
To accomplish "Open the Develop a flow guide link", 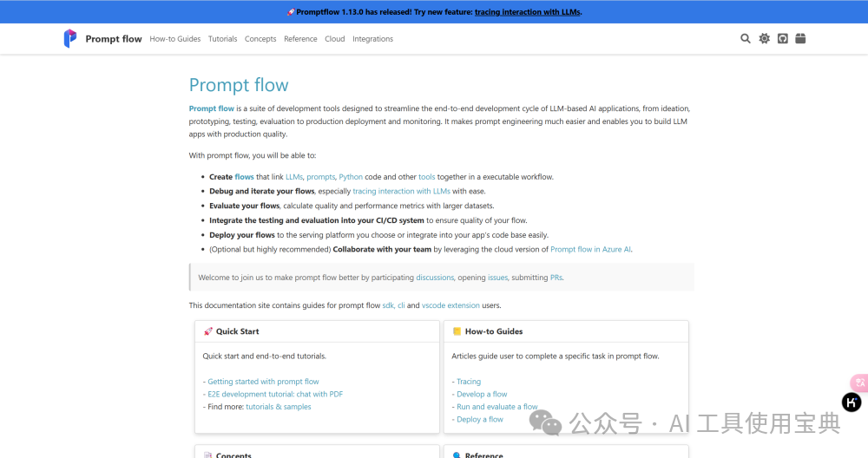I will 482,394.
